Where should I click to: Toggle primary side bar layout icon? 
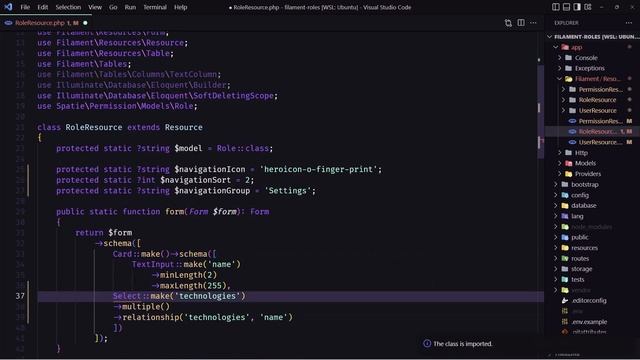(556, 7)
